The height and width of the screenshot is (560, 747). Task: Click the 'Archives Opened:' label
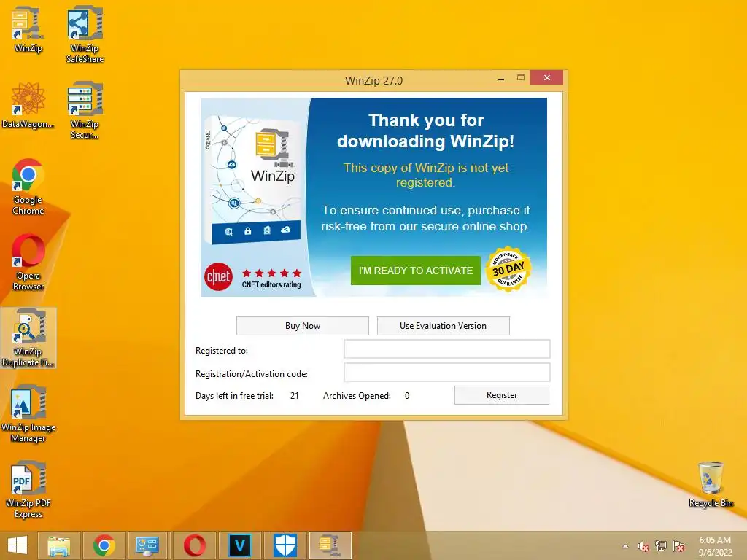[357, 396]
